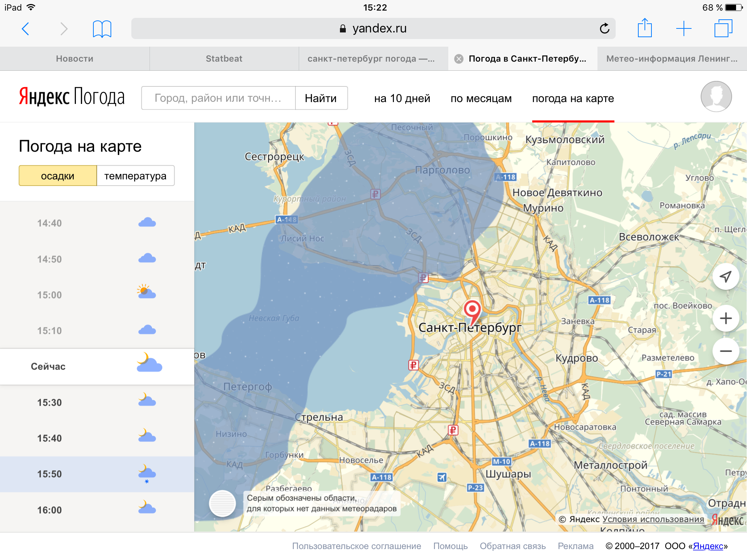This screenshot has height=560, width=747.
Task: Click the airport icon on map
Action: [x=442, y=477]
